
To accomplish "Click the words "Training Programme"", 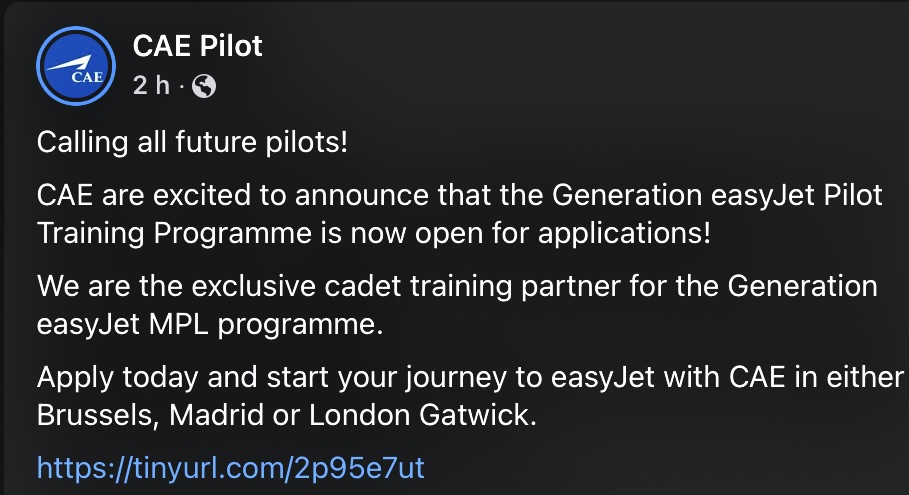I will coord(172,233).
